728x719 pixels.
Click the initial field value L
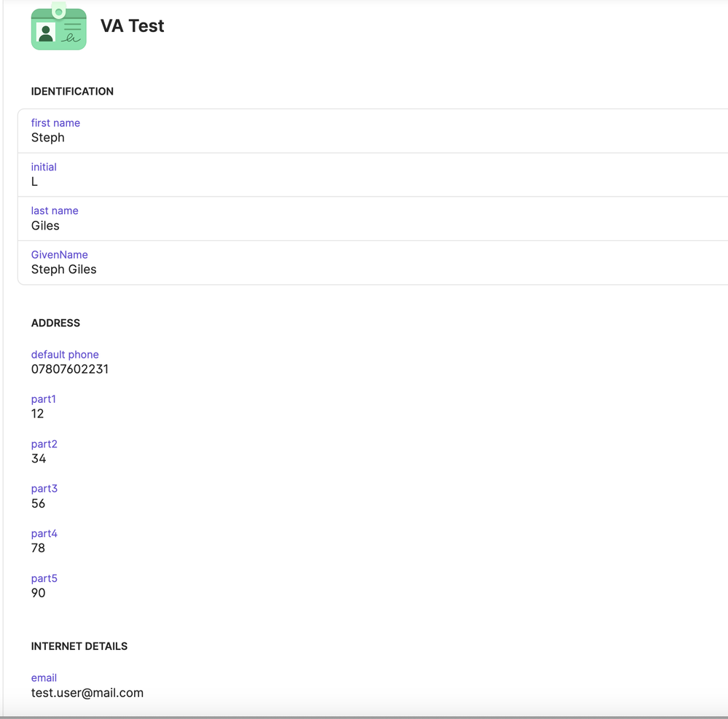[34, 181]
